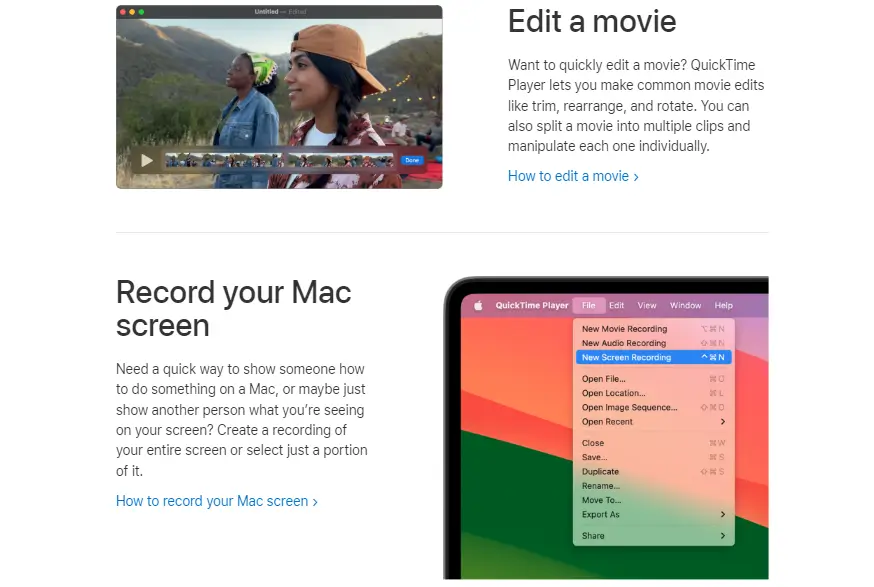Click the Done button in the editor
Image resolution: width=874 pixels, height=587 pixels.
[x=410, y=160]
